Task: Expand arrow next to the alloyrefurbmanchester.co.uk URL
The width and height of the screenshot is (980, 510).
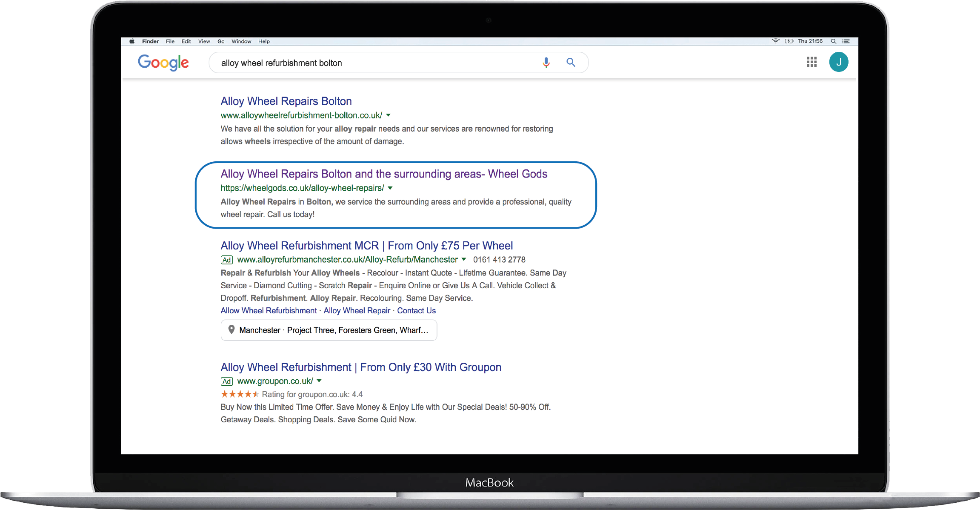Action: click(x=463, y=259)
